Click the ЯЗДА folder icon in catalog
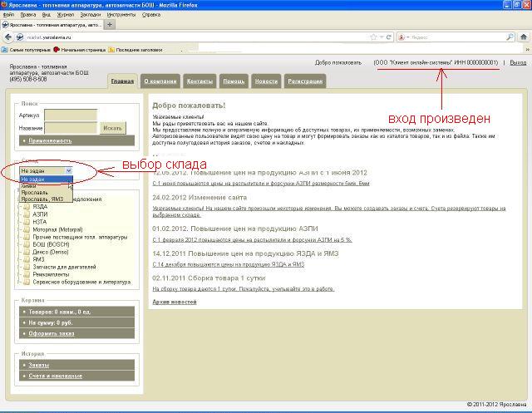 [x=27, y=206]
